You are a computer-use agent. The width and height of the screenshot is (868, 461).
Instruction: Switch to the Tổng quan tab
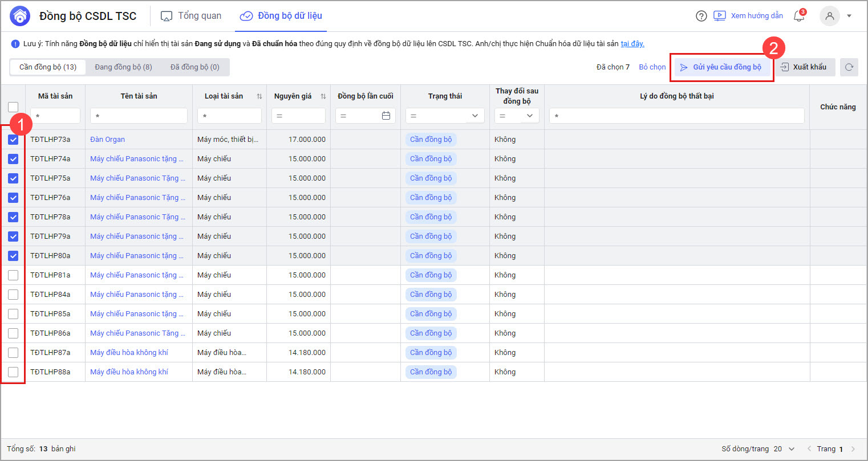(191, 16)
